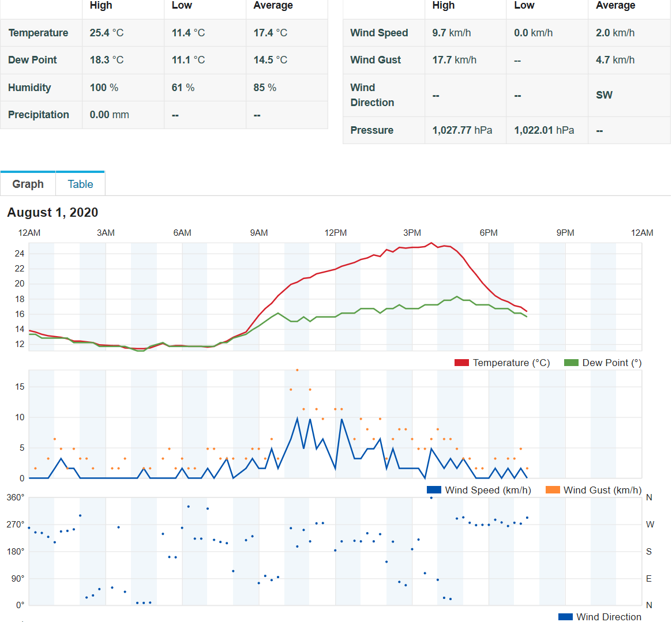Viewport: 672px width, 622px height.
Task: Click the red Temperature legend swatch
Action: click(461, 363)
